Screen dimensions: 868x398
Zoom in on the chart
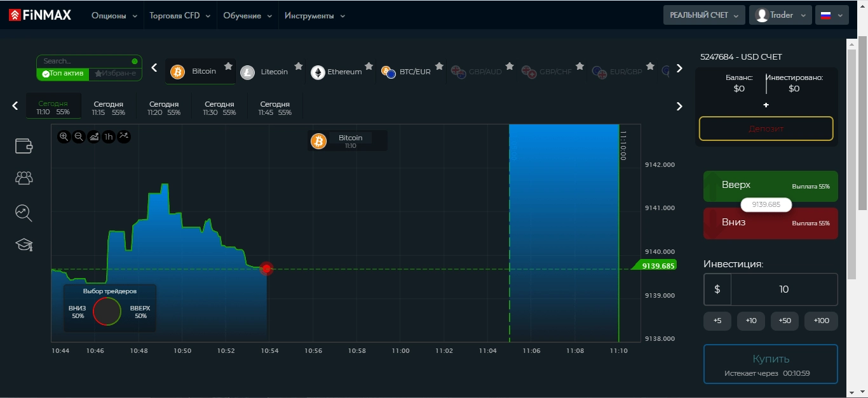(64, 136)
